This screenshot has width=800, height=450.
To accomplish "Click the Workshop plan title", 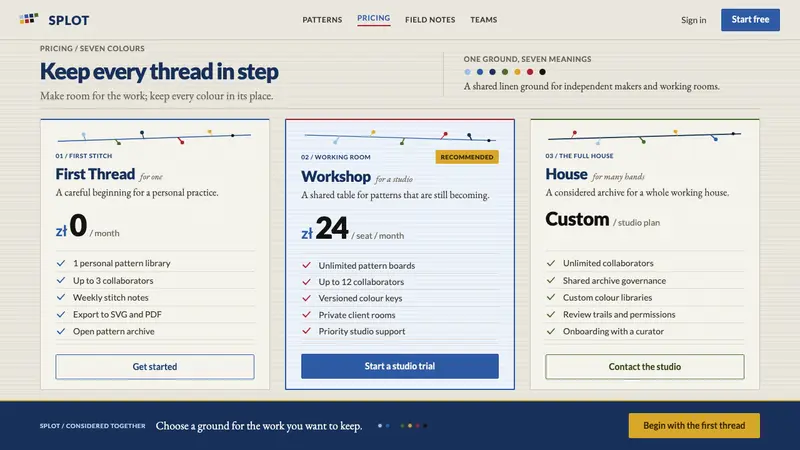I will [336, 177].
